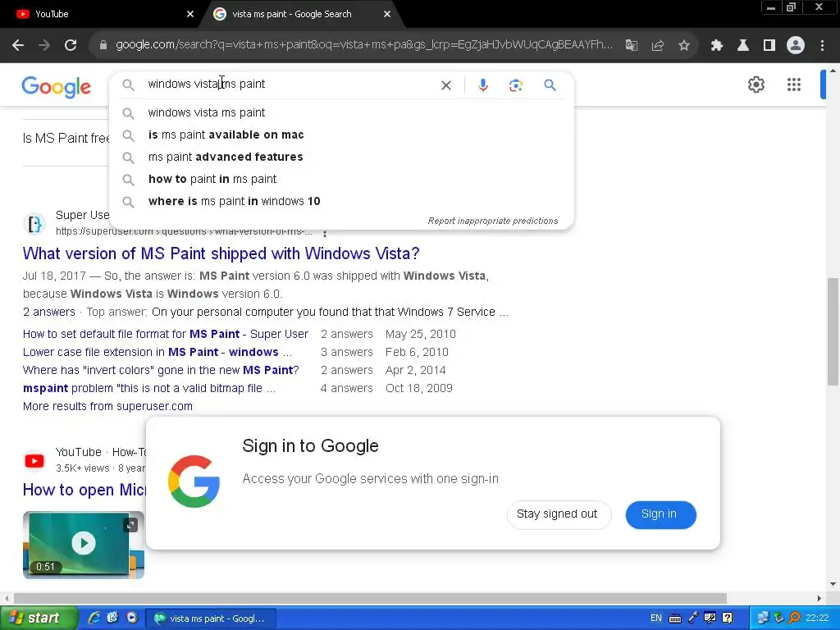Select suggestion 'where is ms paint in windows 10'
Screen dimensions: 840x630
(341, 202)
